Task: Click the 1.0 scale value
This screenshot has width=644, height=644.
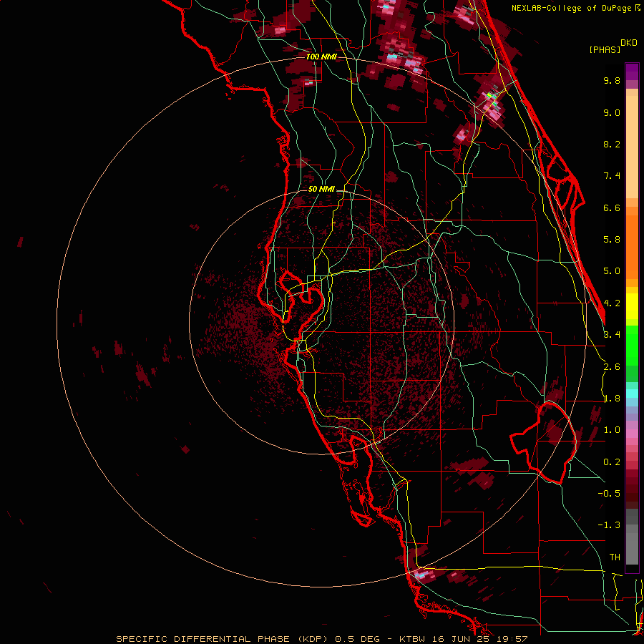Action: [x=612, y=430]
